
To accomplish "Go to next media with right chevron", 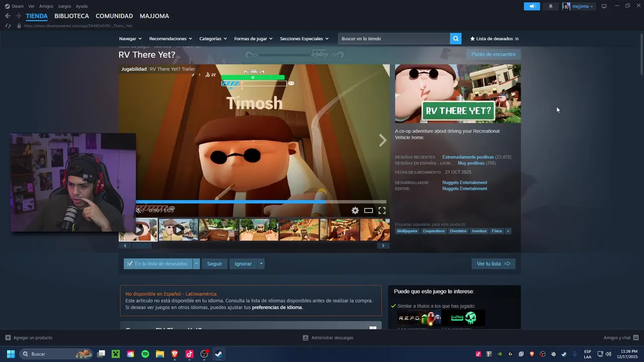I will 382,140.
